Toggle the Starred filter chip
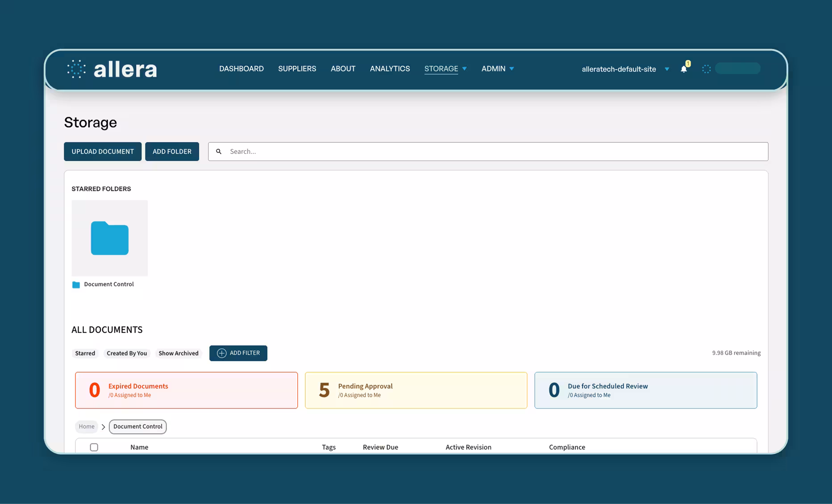This screenshot has width=832, height=504. tap(85, 353)
